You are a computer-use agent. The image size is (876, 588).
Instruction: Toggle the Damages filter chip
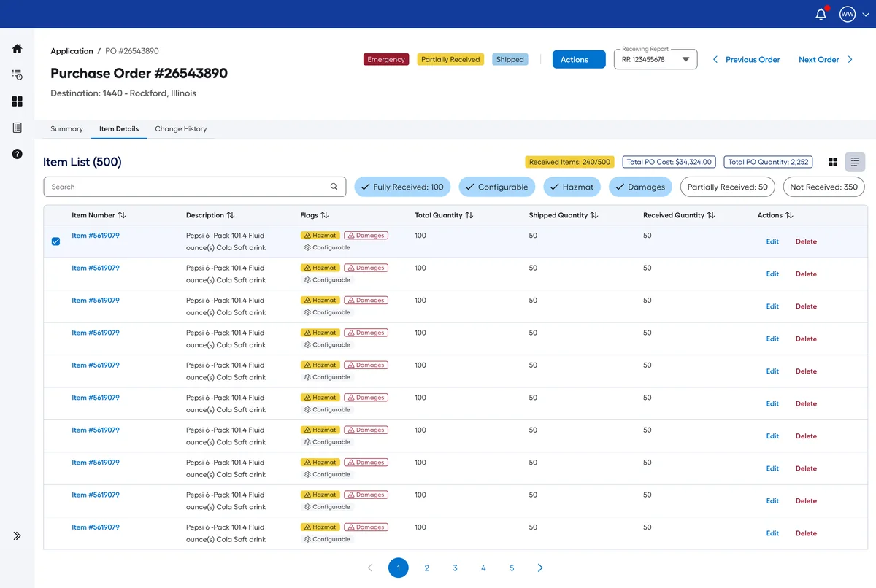point(640,187)
